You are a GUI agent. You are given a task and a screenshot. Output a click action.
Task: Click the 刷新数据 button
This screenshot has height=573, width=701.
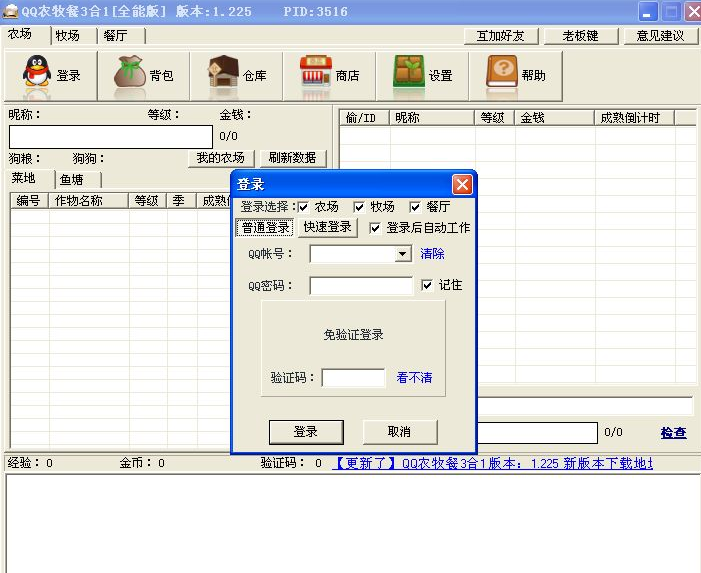[x=293, y=158]
